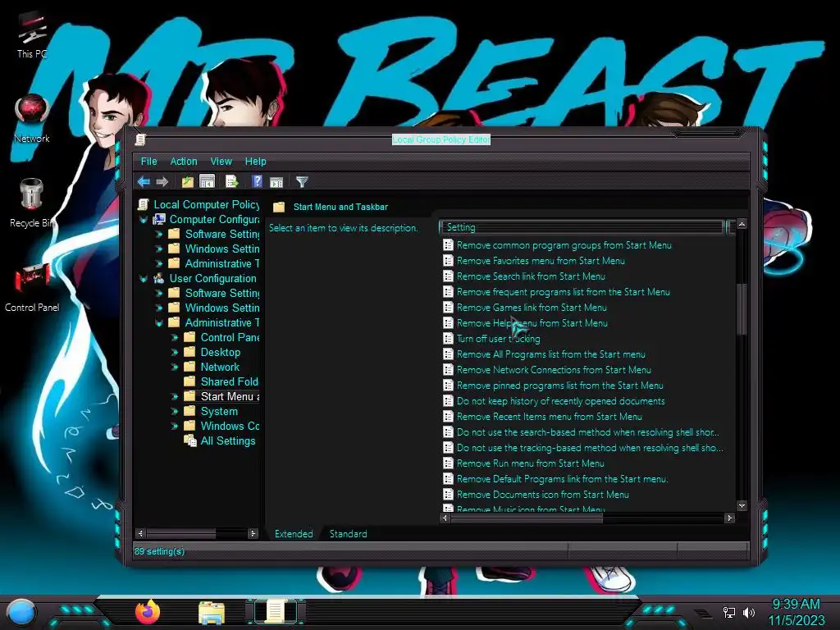Click the Up one level folder icon

pos(188,182)
